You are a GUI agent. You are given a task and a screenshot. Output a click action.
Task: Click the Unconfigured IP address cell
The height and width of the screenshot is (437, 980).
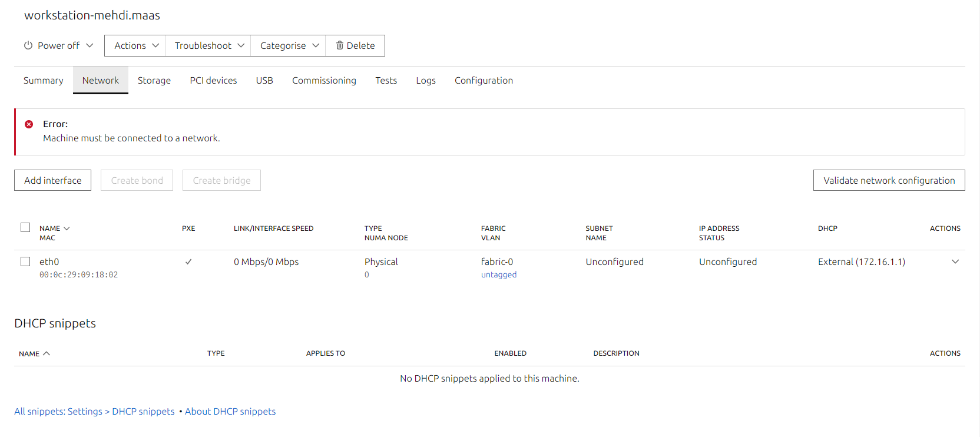click(728, 261)
